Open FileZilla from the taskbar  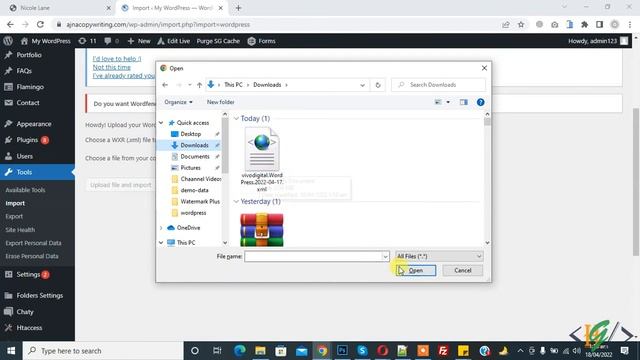tap(443, 351)
